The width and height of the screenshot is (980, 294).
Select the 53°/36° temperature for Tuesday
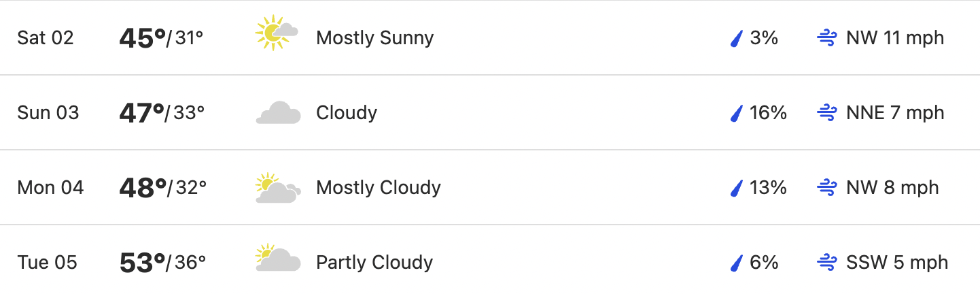pos(162,262)
